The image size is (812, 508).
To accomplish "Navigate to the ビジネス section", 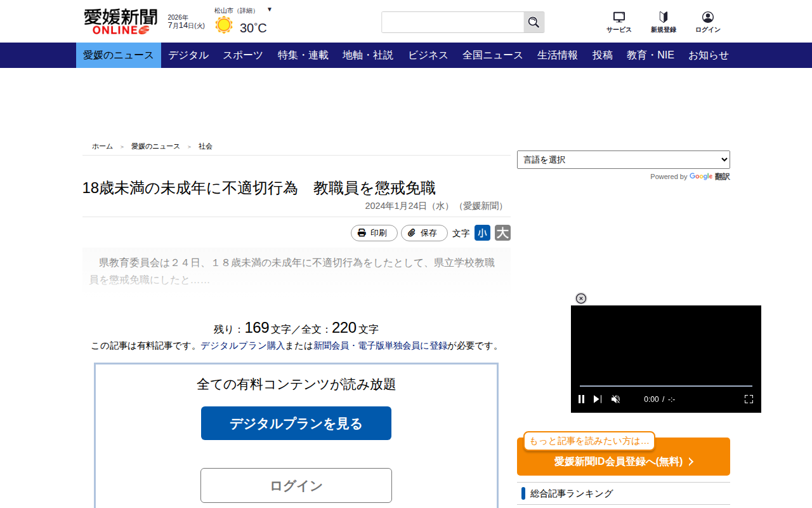I will pyautogui.click(x=428, y=55).
